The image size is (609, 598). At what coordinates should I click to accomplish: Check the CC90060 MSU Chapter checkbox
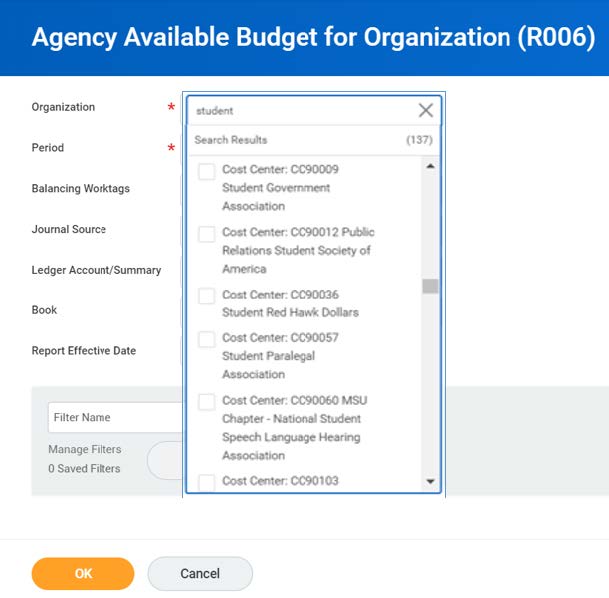(207, 402)
